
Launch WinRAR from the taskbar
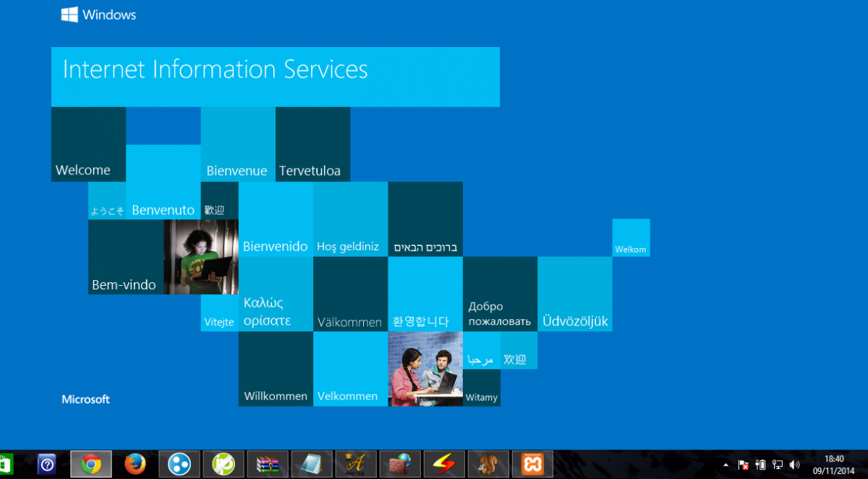[x=268, y=464]
